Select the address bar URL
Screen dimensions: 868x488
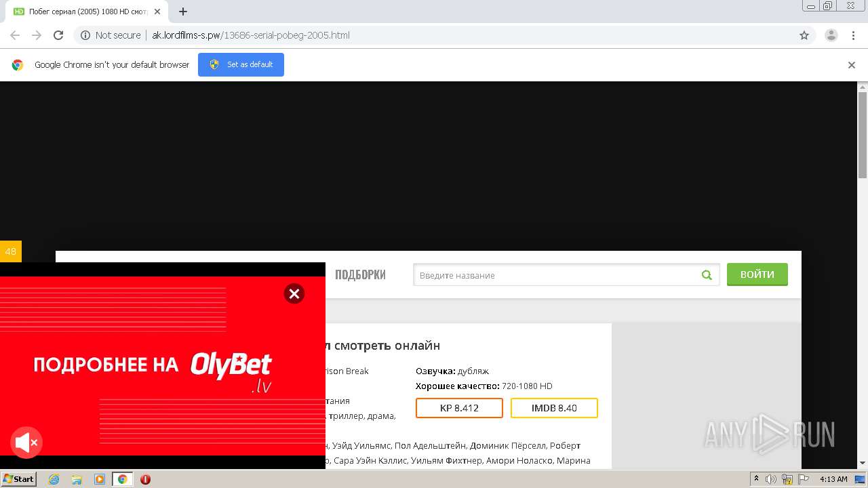(x=251, y=35)
